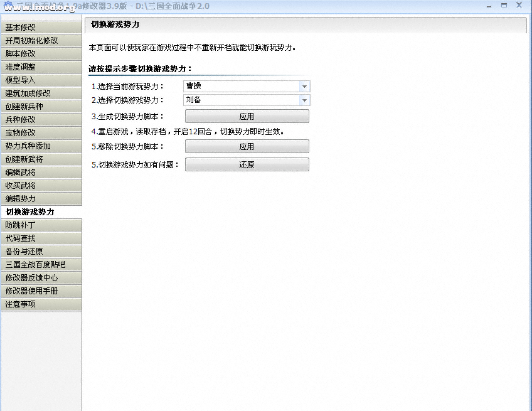This screenshot has height=411, width=532.
Task: Select the 创建新兵种 menu item
Action: 41,107
